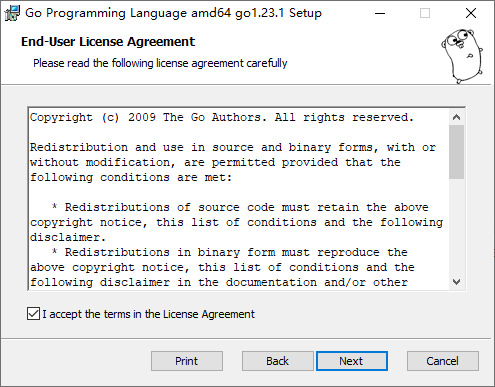Viewport: 495px width, 387px height.
Task: Click the Please read the following subtitle
Action: 160,63
